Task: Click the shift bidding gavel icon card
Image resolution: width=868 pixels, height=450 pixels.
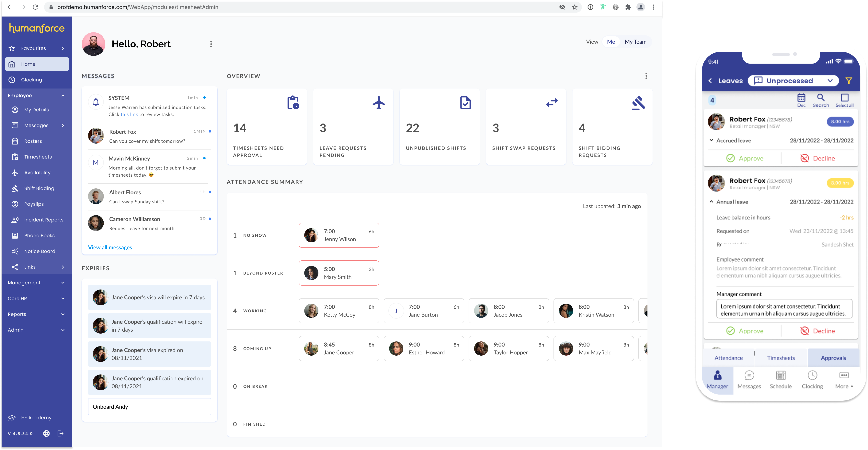Action: (638, 103)
